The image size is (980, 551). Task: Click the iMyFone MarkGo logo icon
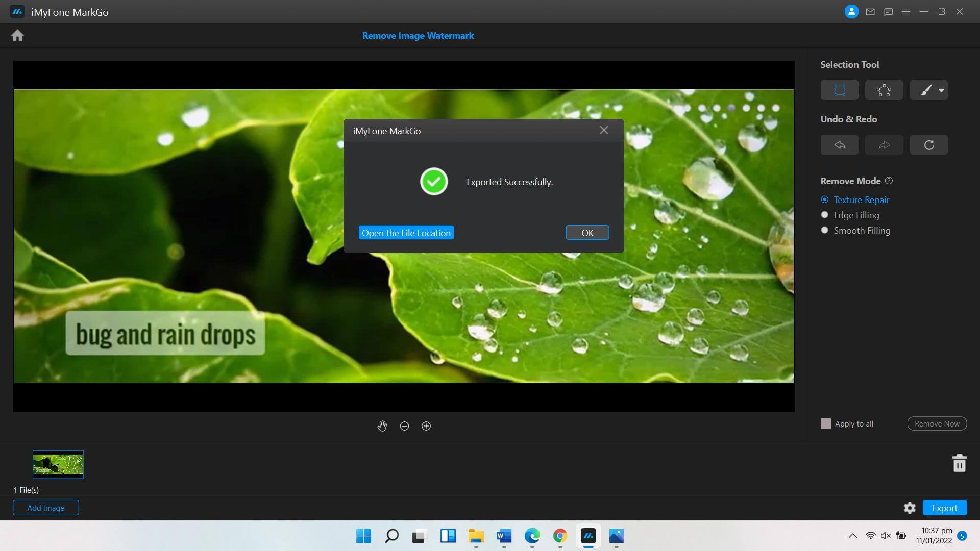[x=17, y=12]
